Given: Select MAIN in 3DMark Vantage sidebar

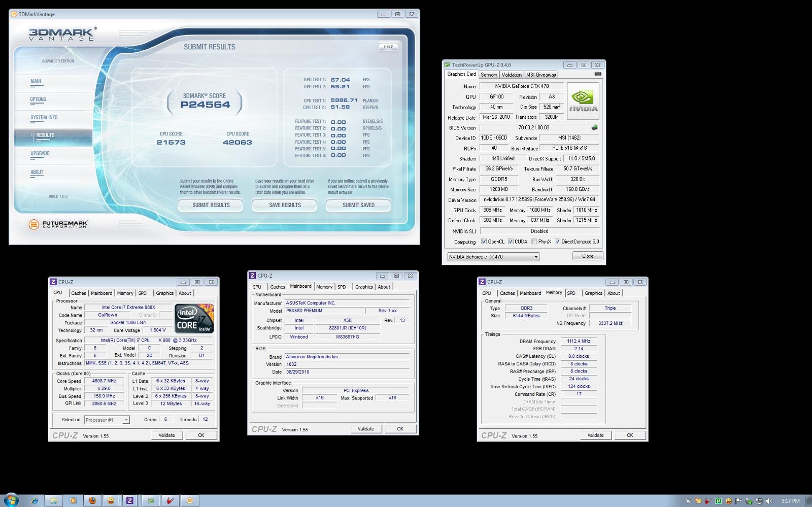Looking at the screenshot, I should tap(36, 81).
